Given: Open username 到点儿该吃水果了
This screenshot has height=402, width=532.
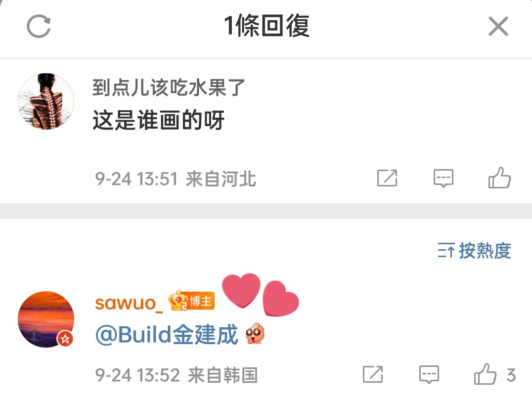Looking at the screenshot, I should [x=168, y=88].
